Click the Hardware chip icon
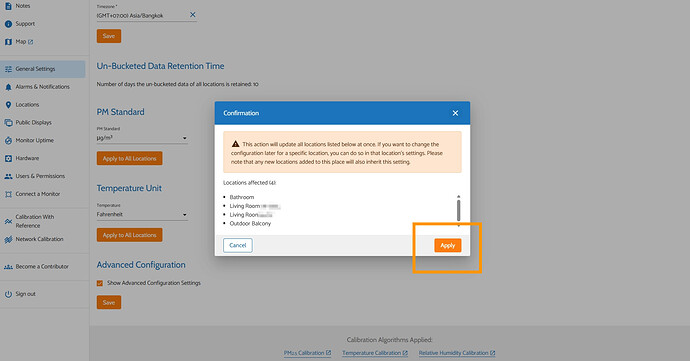690x361 pixels. tap(8, 158)
